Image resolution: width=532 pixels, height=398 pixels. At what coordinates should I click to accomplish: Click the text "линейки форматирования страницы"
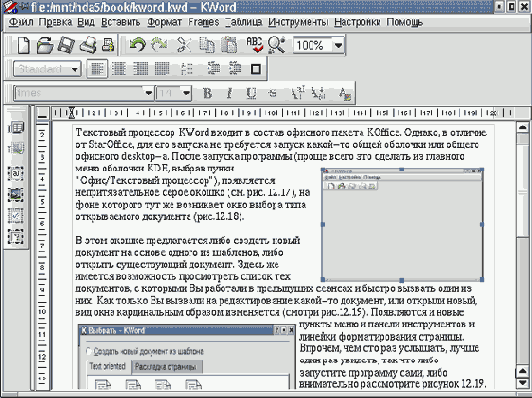[381, 337]
